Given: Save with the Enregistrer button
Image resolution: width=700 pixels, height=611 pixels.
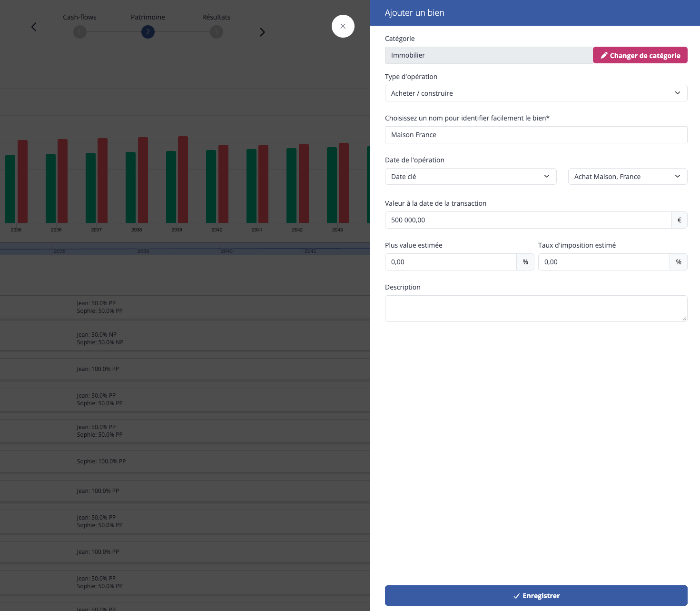Looking at the screenshot, I should click(536, 596).
